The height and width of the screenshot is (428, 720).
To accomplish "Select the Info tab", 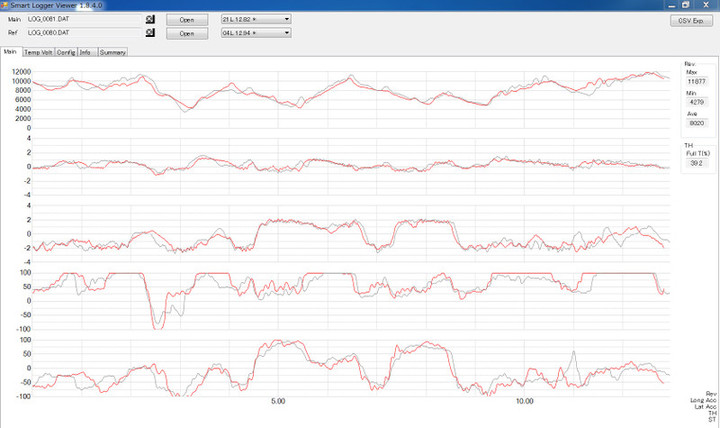I will [x=86, y=52].
